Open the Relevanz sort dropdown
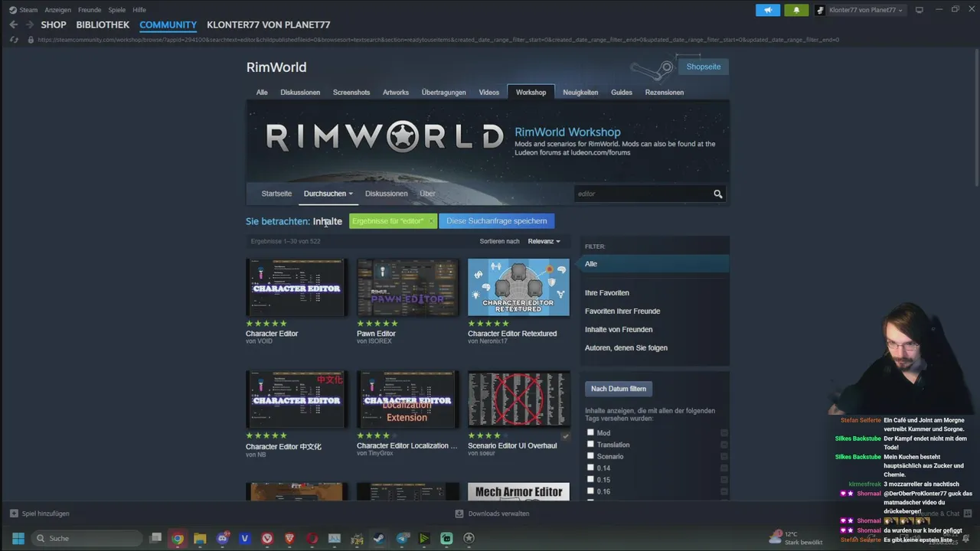This screenshot has width=980, height=551. 544,241
